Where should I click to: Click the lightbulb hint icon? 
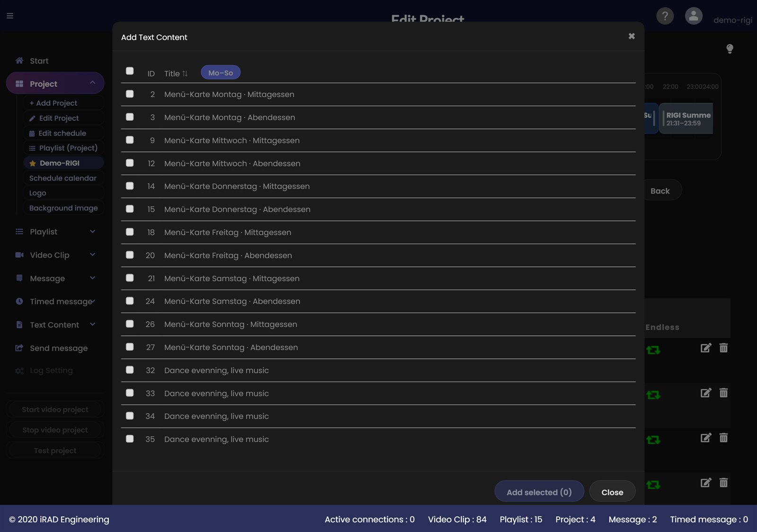click(730, 49)
